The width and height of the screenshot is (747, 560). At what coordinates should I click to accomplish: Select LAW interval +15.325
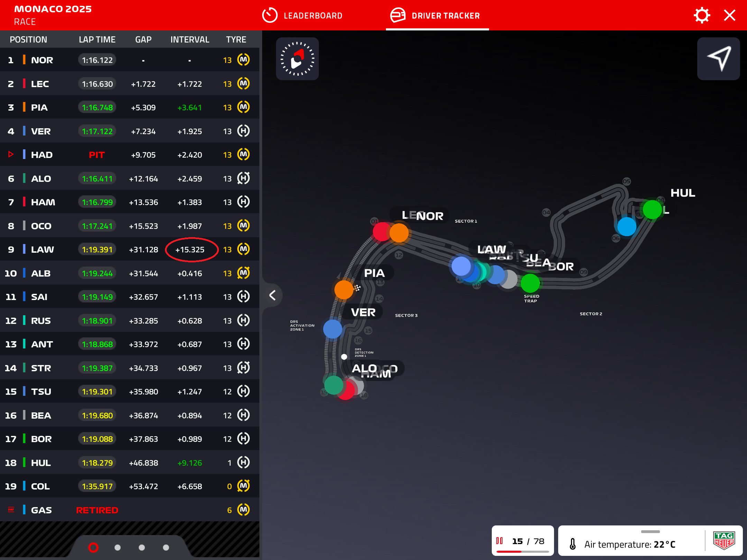(190, 250)
